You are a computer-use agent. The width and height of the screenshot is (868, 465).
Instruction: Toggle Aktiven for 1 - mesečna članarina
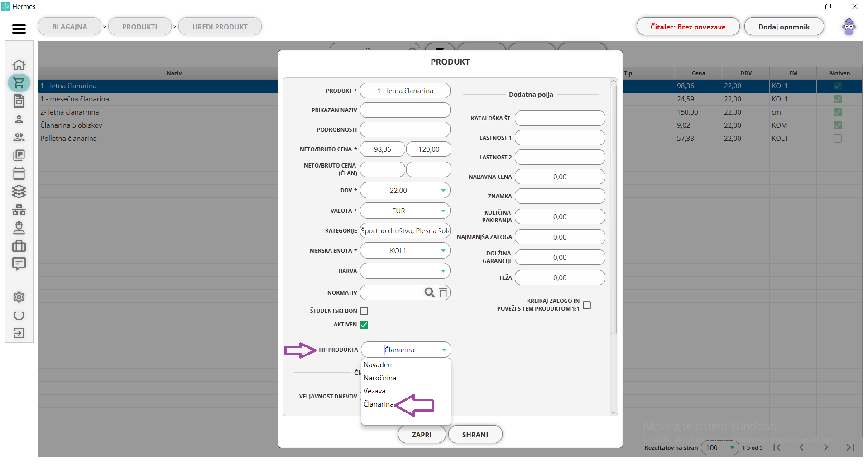(x=838, y=99)
